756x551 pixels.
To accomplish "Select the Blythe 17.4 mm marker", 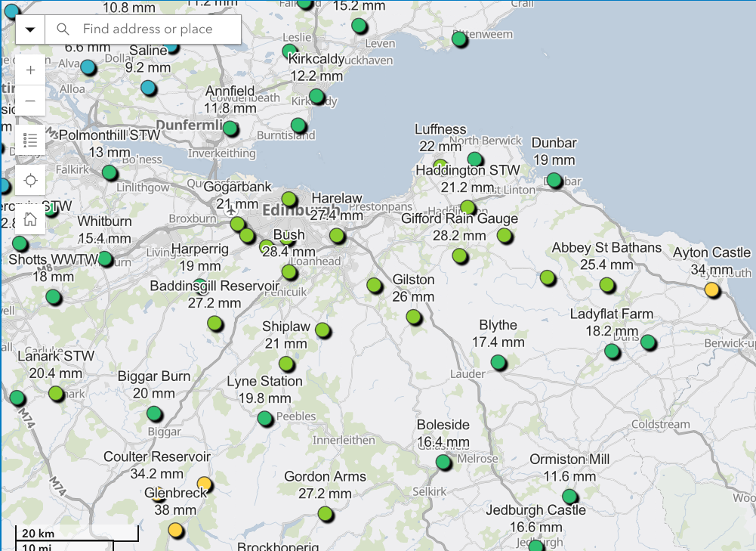I will [x=498, y=362].
